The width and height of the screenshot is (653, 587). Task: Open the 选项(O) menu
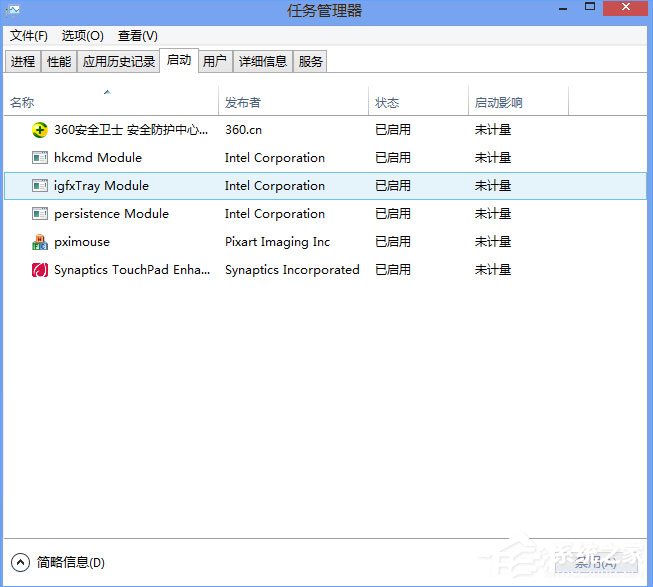(x=82, y=36)
